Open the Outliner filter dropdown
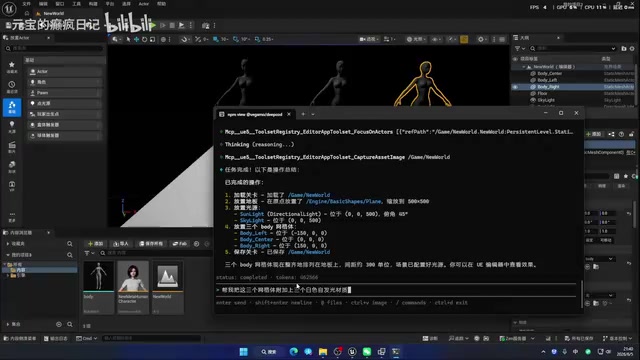The height and width of the screenshot is (360, 640). coord(520,48)
